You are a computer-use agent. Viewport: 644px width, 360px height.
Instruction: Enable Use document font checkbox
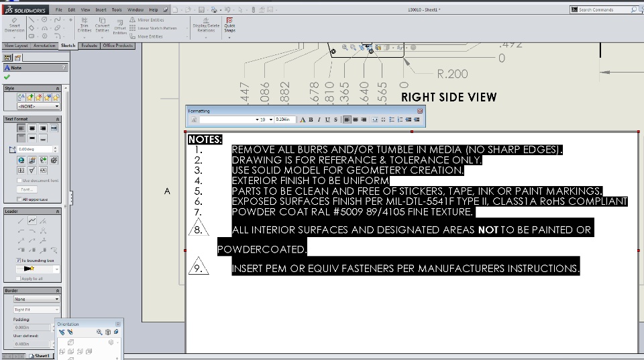tap(19, 180)
